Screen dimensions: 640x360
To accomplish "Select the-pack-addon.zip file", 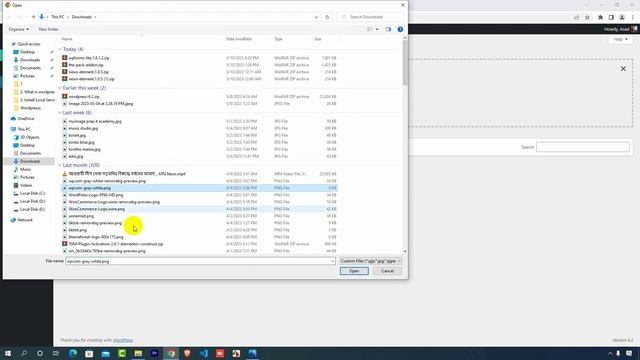I will 86,65.
